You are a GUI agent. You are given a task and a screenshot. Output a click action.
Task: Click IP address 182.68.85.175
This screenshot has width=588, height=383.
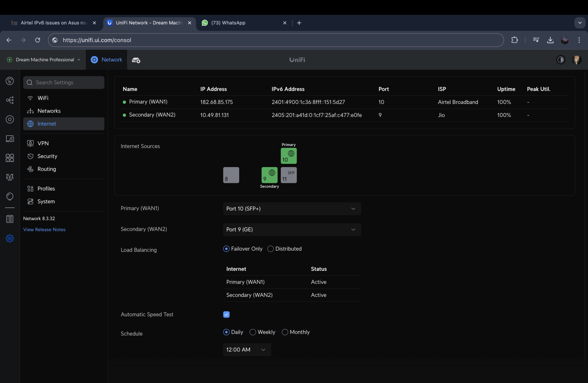click(216, 102)
